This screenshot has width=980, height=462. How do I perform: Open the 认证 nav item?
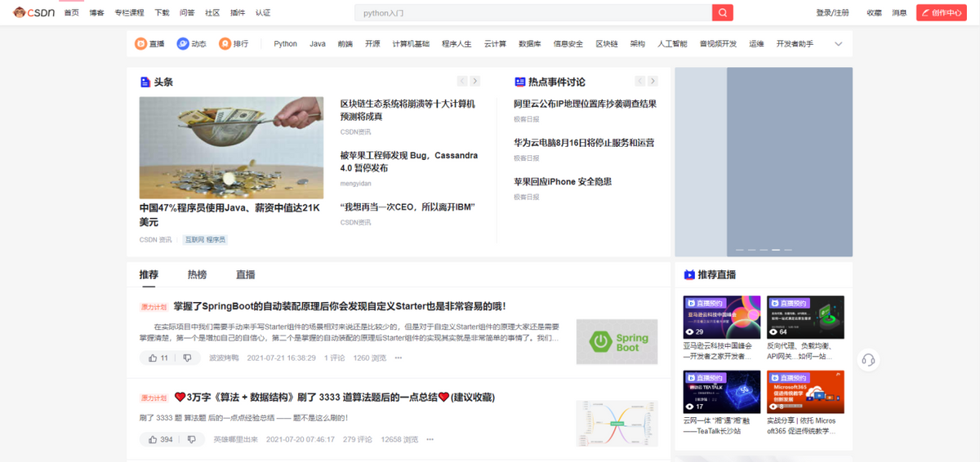pyautogui.click(x=263, y=13)
